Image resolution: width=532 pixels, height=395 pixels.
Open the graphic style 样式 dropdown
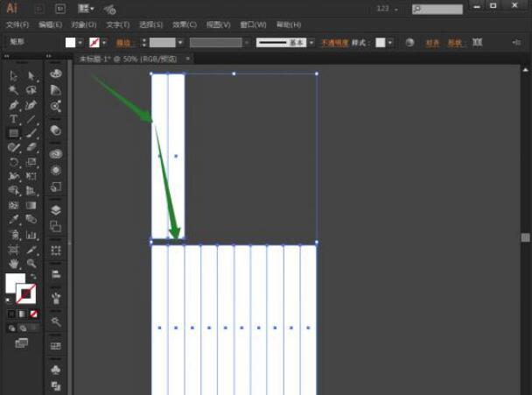click(x=390, y=43)
